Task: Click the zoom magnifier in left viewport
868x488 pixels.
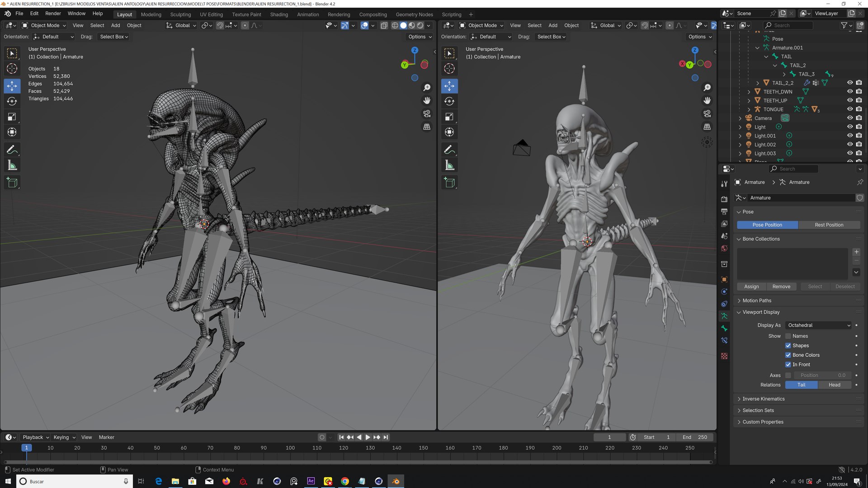Action: click(x=427, y=87)
